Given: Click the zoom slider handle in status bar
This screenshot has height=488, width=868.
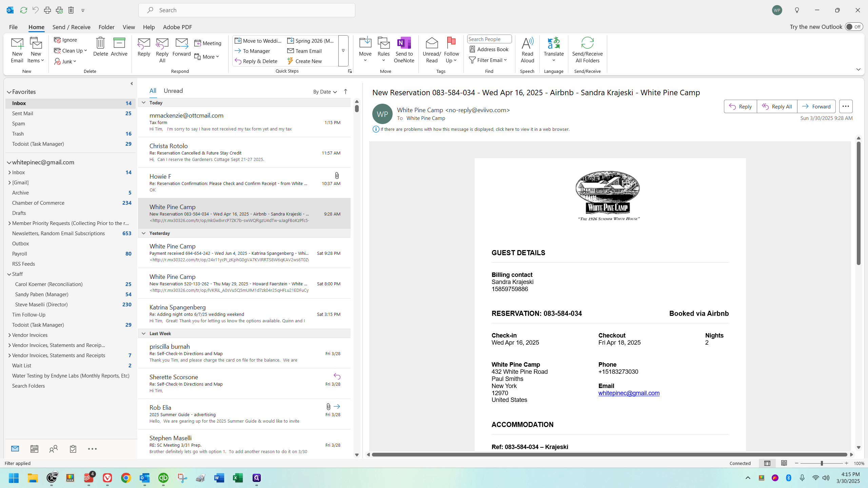Looking at the screenshot, I should (822, 463).
